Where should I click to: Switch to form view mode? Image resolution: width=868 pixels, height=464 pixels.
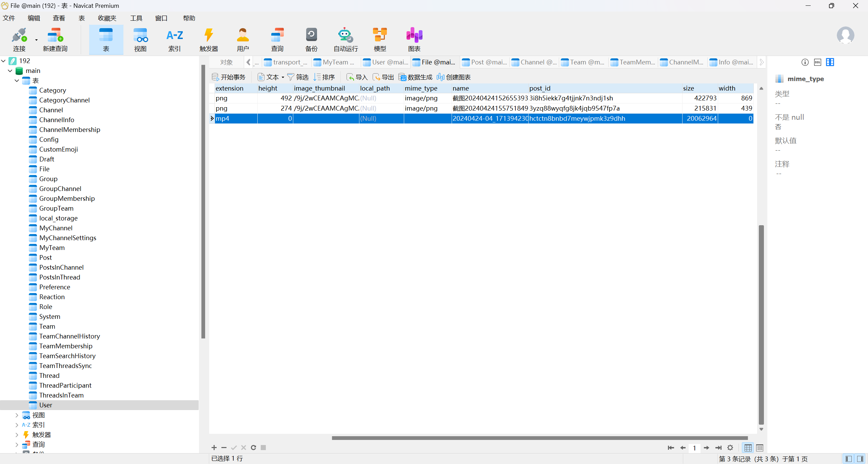pyautogui.click(x=760, y=448)
